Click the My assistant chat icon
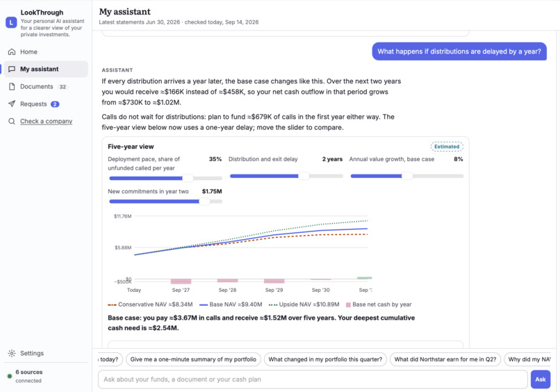Screen dimensions: 560x392 (x=12, y=69)
